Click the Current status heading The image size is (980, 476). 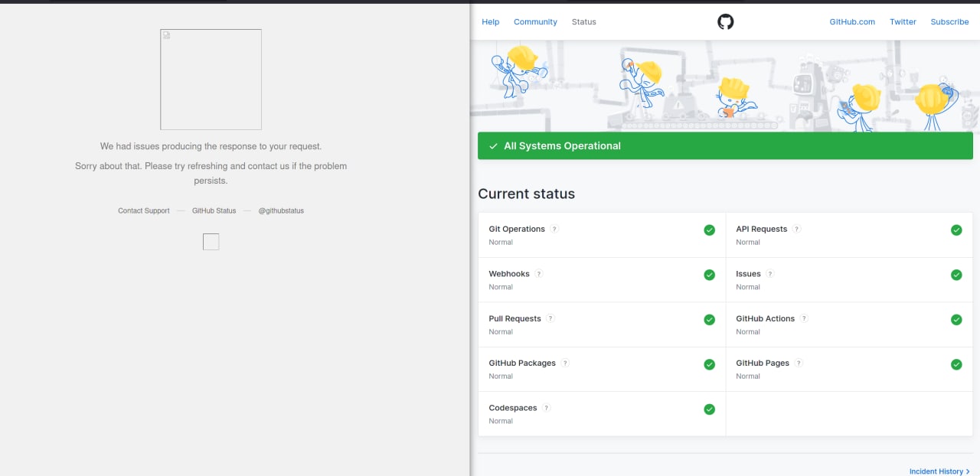pos(526,194)
